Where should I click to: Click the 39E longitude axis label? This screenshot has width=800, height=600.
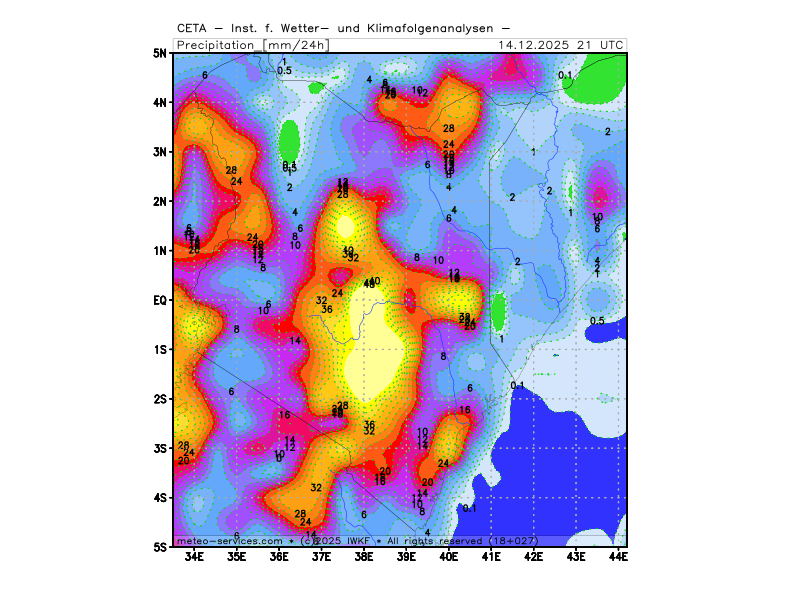click(406, 556)
